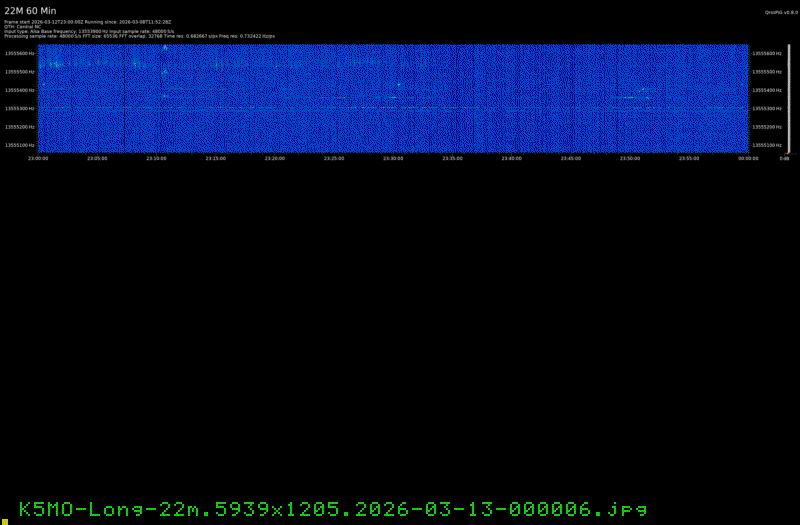Click the dB scale label right of spectrogram
The image size is (800, 525).
pos(785,158)
